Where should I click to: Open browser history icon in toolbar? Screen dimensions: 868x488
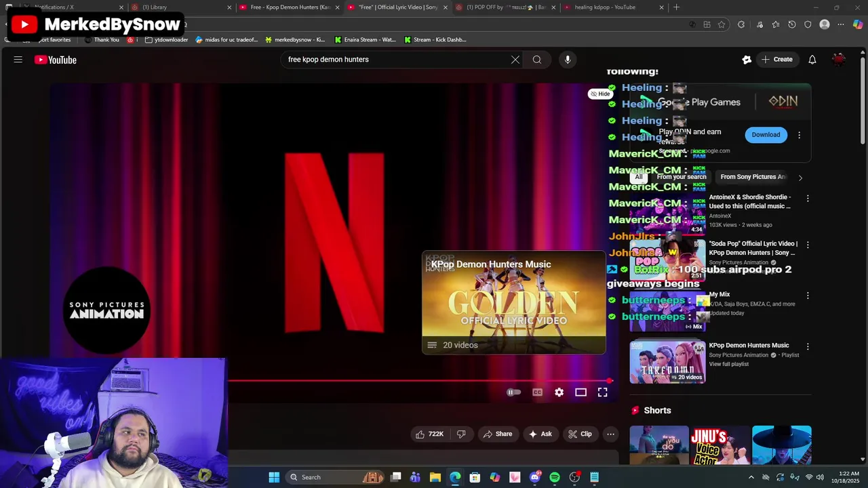pyautogui.click(x=791, y=24)
